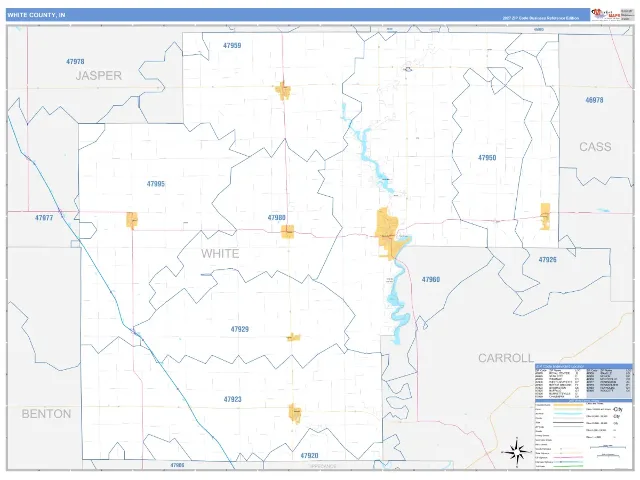Click the JASPER county name
This screenshot has width=640, height=480.
coord(99,76)
